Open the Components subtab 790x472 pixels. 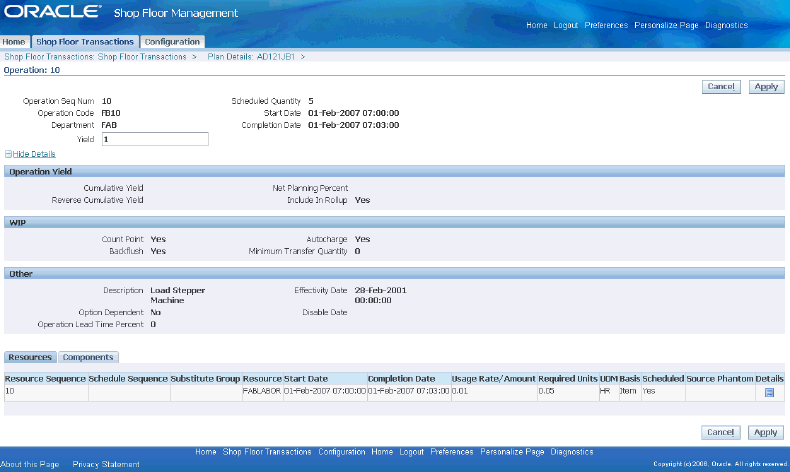[88, 357]
